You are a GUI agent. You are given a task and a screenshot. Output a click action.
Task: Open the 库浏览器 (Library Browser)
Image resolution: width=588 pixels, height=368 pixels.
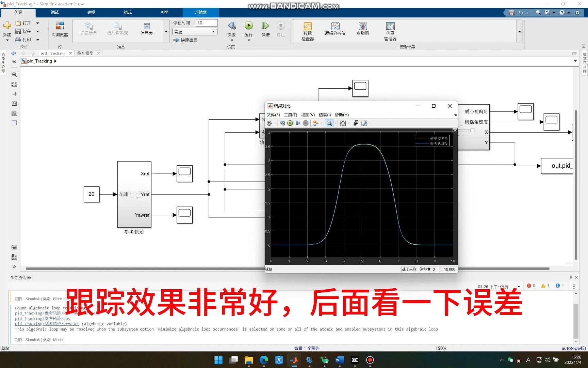coord(60,30)
